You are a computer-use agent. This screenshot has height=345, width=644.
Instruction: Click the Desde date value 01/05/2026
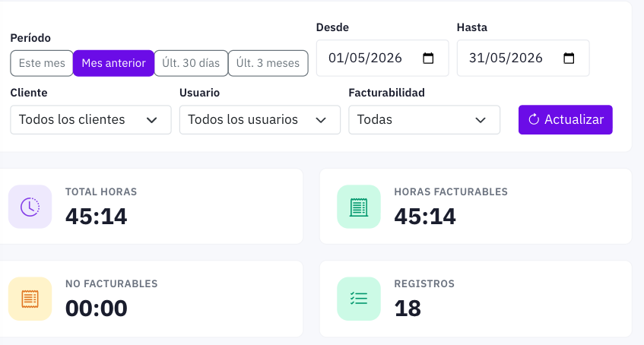[x=365, y=58]
